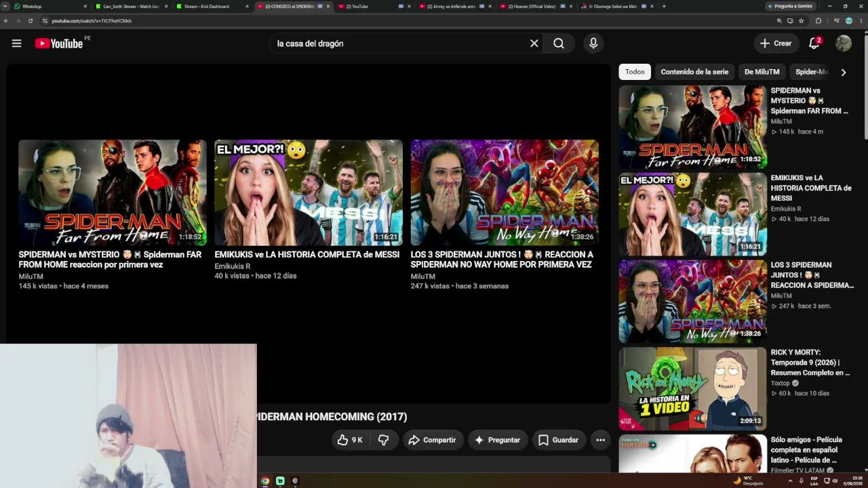Open Spider-Man No Way Home endscreen thumbnail
Viewport: 868px width, 488px height.
(505, 192)
